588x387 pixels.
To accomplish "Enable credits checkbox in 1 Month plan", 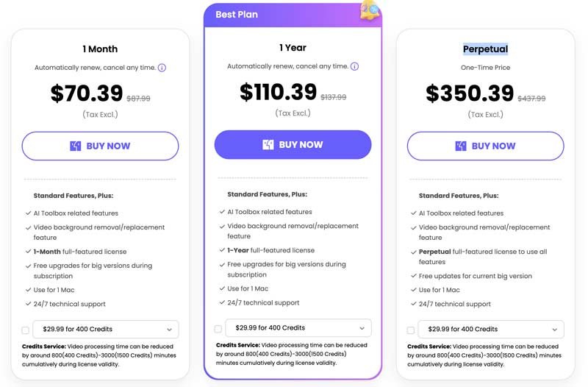I will point(26,330).
